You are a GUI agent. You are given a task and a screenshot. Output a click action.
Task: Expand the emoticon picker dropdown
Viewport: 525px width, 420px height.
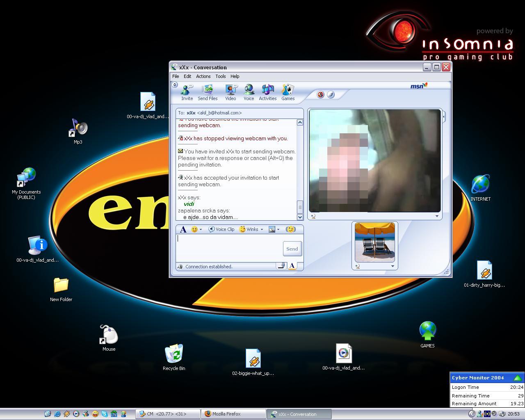click(x=201, y=230)
